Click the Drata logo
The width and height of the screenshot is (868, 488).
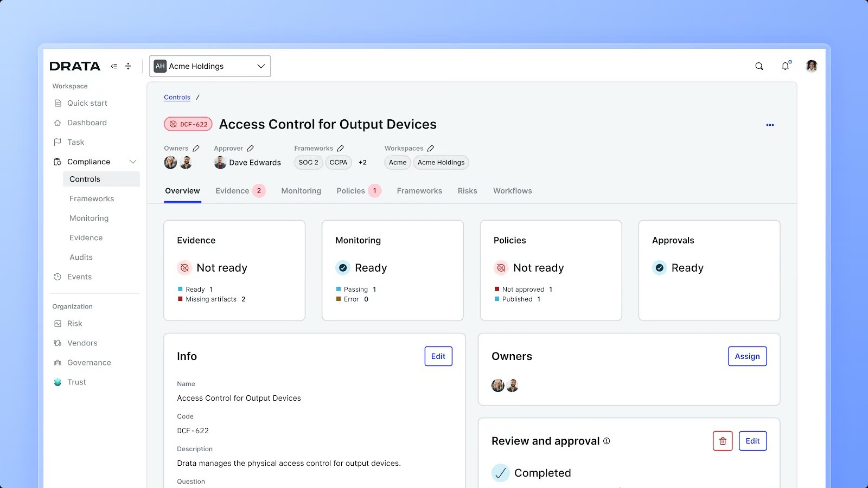(75, 66)
